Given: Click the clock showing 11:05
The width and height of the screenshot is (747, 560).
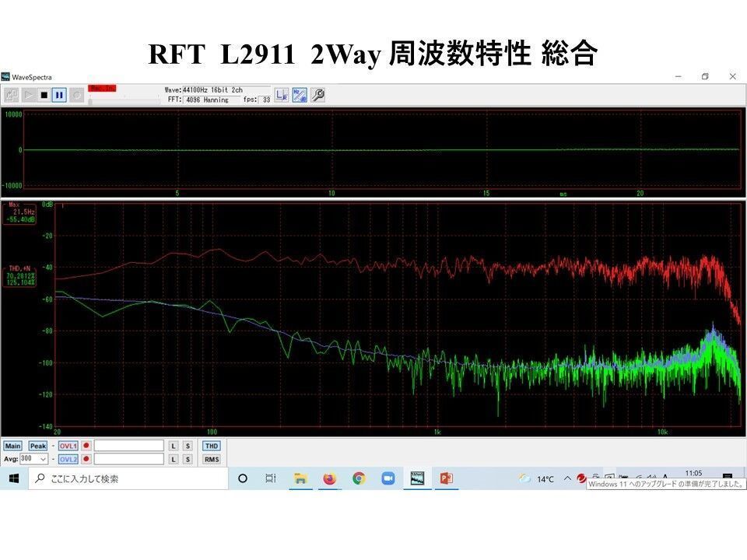Looking at the screenshot, I should 693,474.
